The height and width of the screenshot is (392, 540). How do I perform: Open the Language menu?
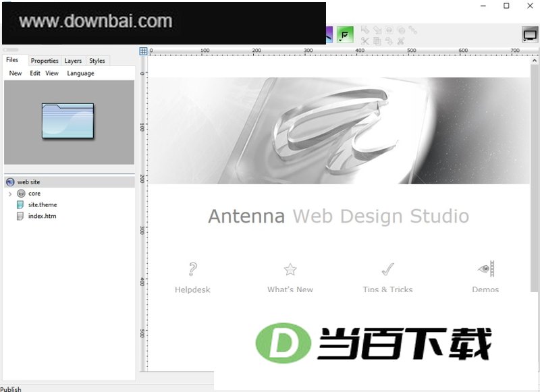80,73
